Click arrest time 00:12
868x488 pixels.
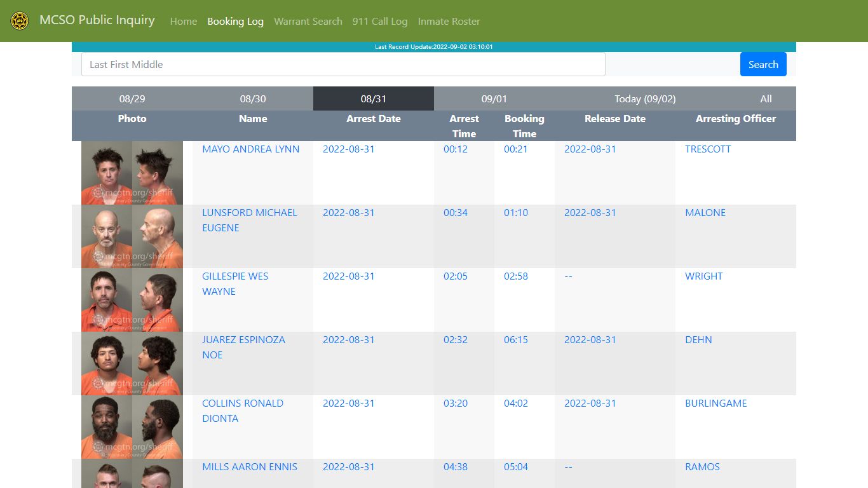point(456,149)
